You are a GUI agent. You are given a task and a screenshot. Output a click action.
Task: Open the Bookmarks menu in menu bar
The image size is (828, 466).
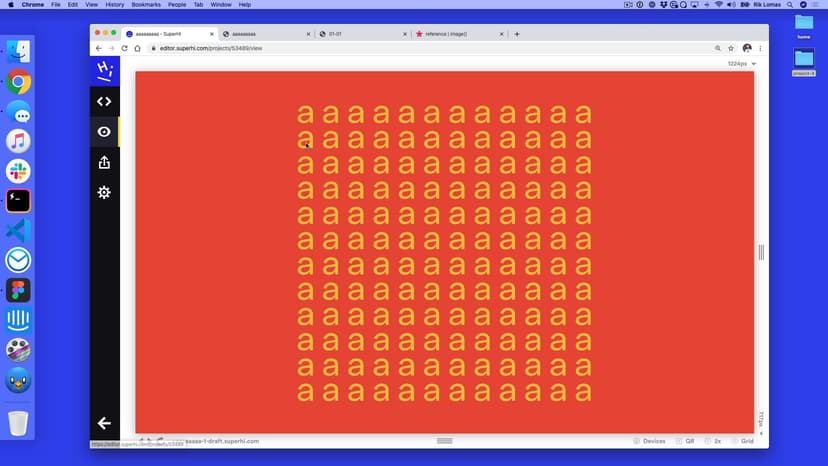click(146, 5)
